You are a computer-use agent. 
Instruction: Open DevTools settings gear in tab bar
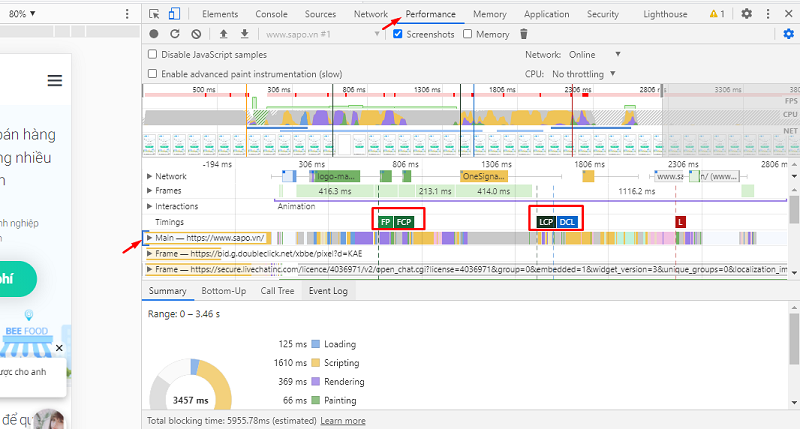pyautogui.click(x=747, y=14)
